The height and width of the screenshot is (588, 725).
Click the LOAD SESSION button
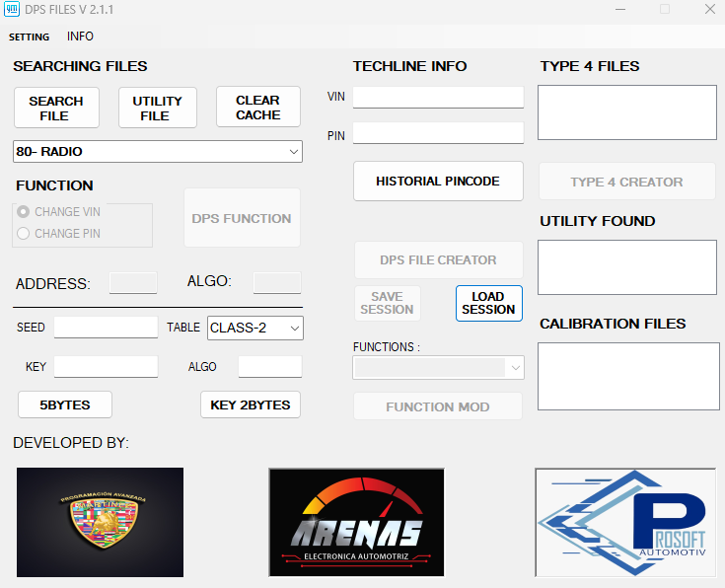coord(488,303)
